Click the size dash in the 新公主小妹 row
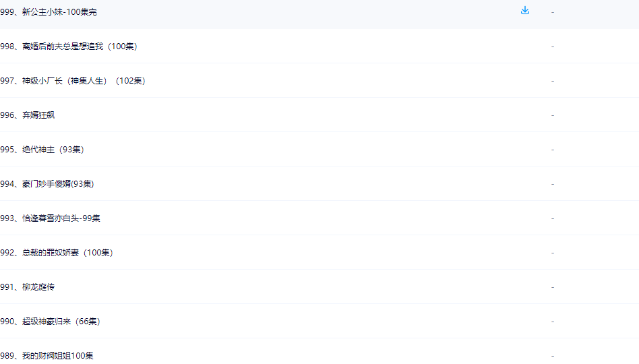Image resolution: width=639 pixels, height=364 pixels. [x=553, y=12]
